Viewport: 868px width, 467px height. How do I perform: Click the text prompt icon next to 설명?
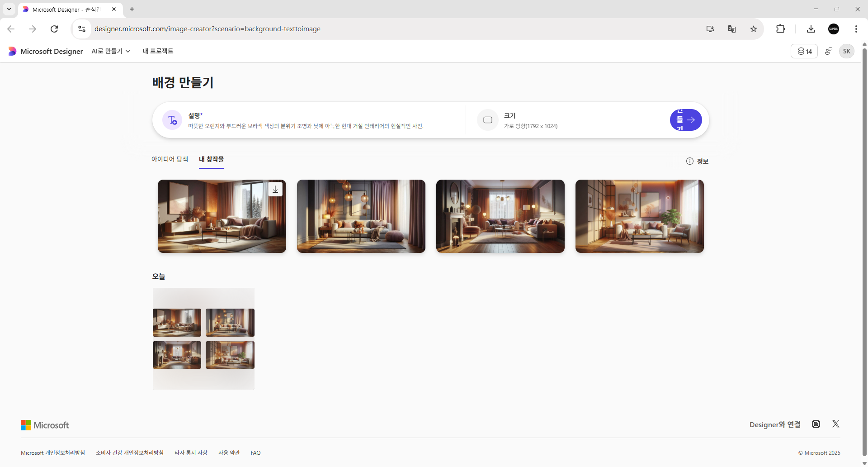point(172,120)
